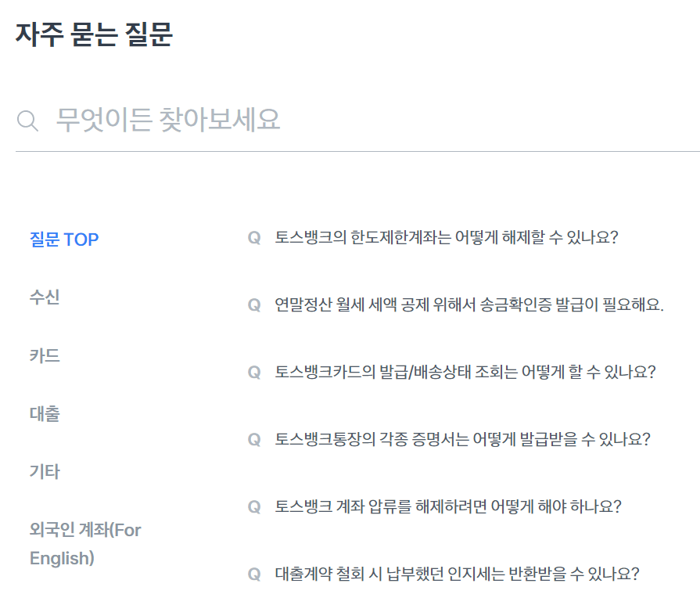Click the Q icon beside the 각종 증명서 question

(x=253, y=438)
